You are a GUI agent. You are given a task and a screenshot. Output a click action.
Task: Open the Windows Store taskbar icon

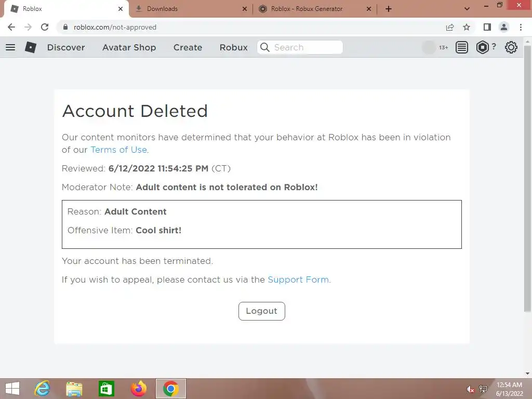point(106,389)
